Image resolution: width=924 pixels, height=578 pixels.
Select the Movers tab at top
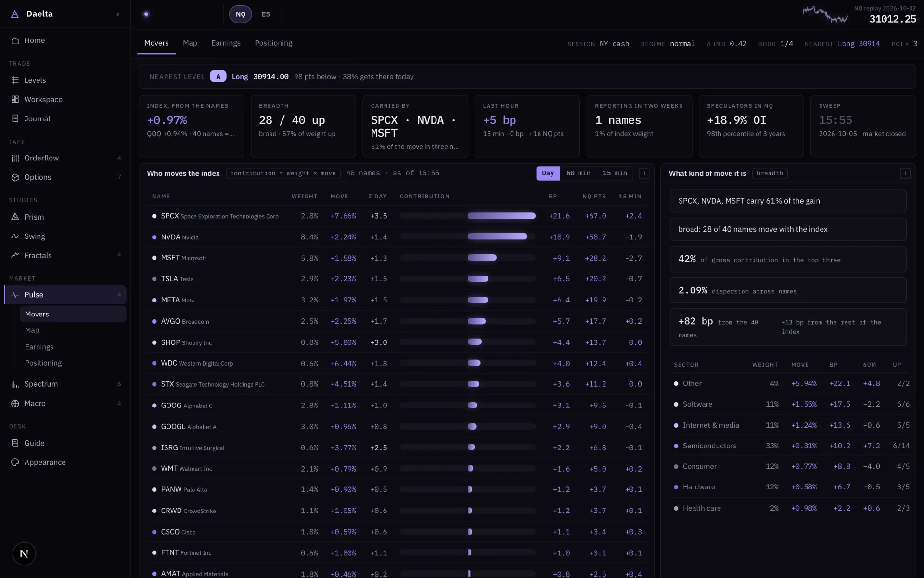tap(156, 43)
